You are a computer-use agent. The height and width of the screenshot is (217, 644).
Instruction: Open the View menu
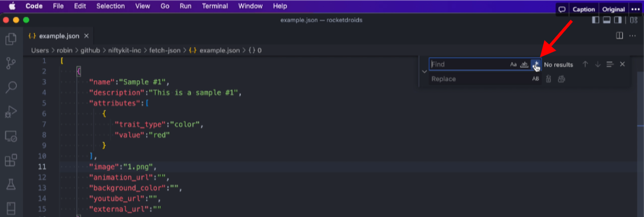pyautogui.click(x=142, y=6)
